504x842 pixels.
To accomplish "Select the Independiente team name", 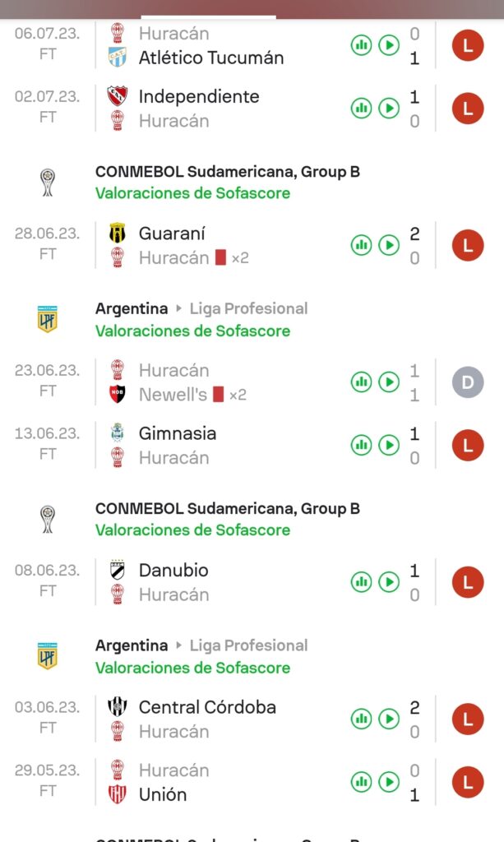I will [x=198, y=96].
